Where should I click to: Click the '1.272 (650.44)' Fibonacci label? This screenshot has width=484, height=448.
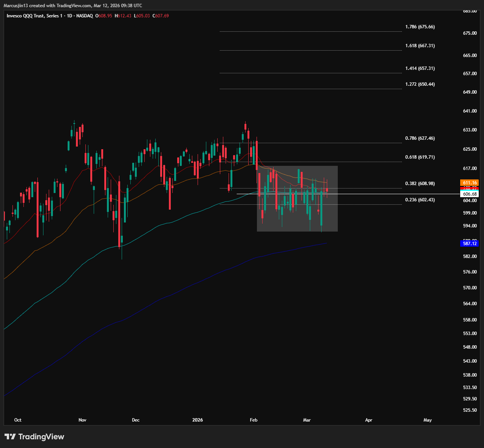tap(420, 84)
